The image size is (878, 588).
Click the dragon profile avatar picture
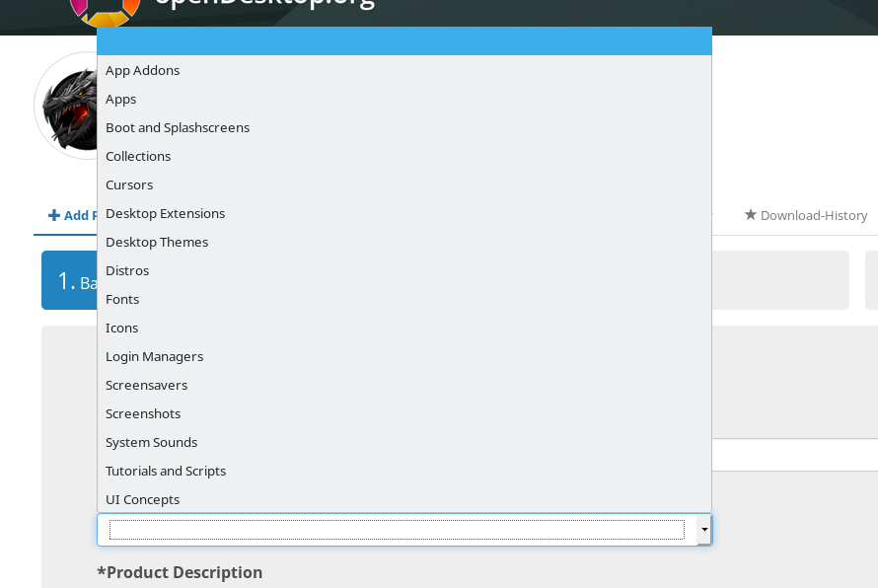coord(66,107)
